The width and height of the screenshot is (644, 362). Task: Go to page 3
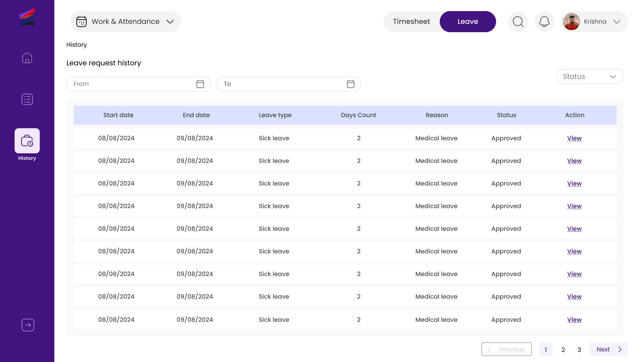(579, 349)
